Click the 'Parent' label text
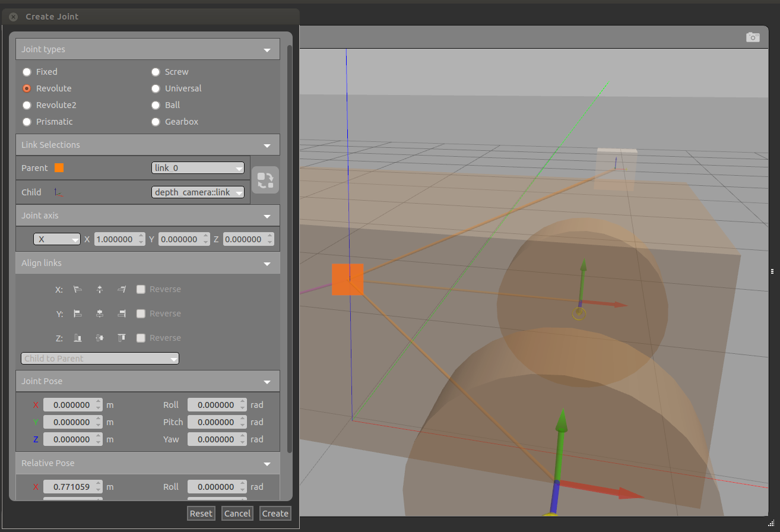 tap(34, 168)
